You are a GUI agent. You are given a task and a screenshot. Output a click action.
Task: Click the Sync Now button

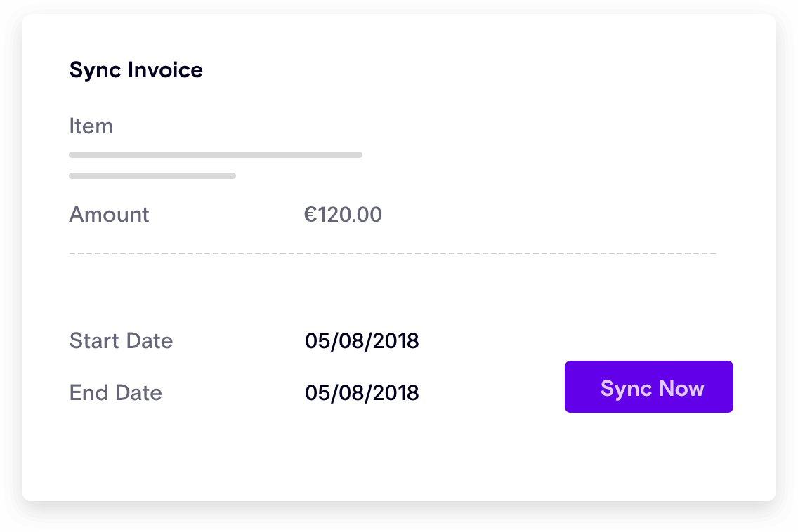[x=648, y=387]
